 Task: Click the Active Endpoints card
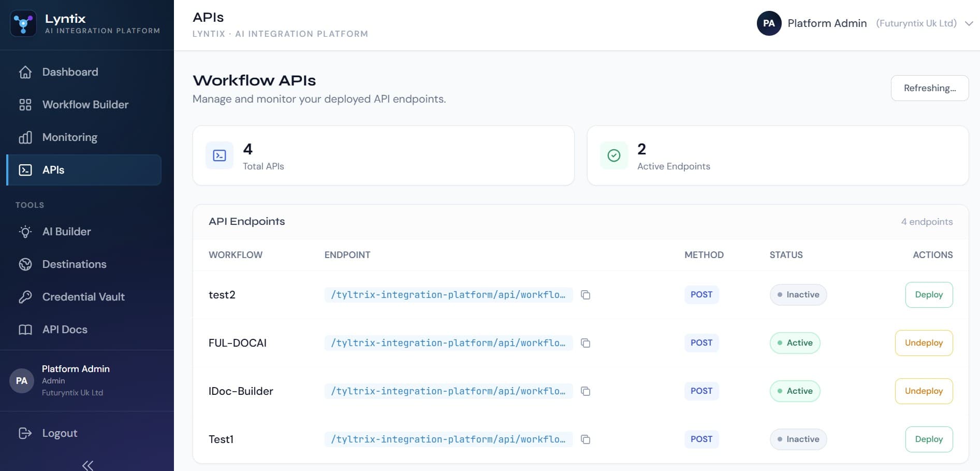coord(778,155)
